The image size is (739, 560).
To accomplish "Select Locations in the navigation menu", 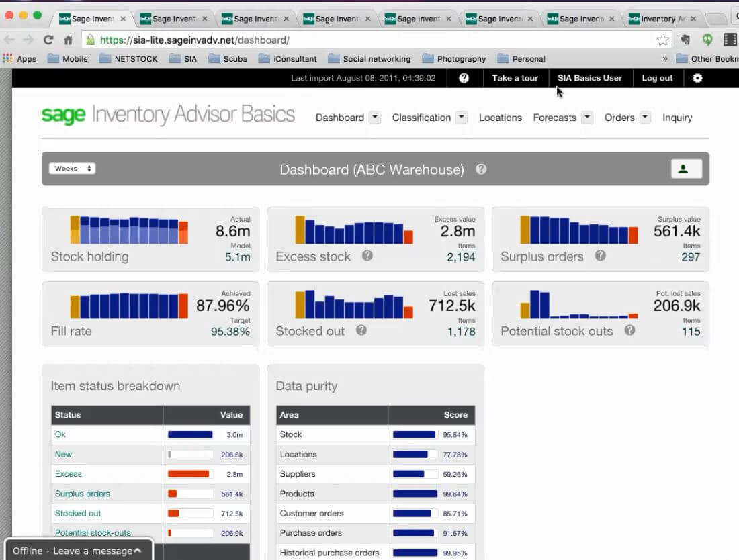I will coord(500,117).
